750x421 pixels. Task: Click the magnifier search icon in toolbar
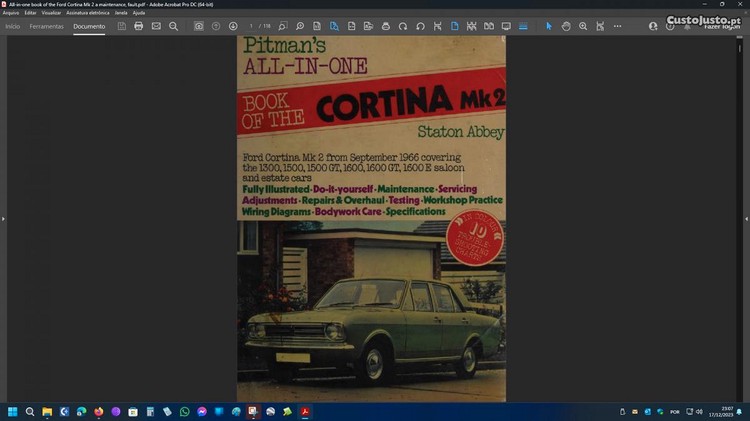pyautogui.click(x=173, y=26)
